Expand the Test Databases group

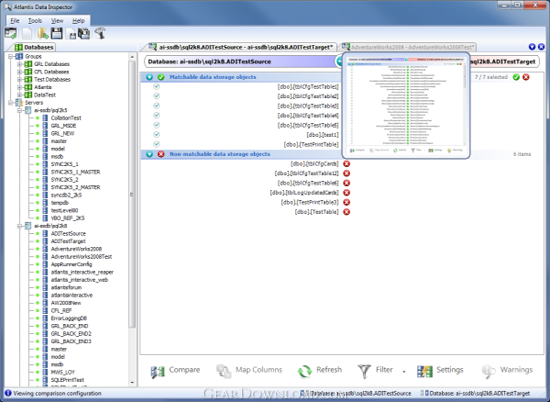point(20,79)
